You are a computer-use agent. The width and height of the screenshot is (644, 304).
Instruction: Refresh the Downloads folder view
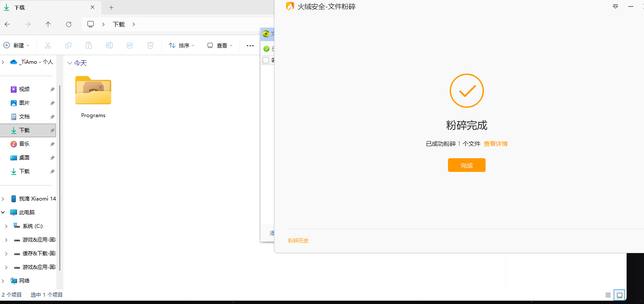tap(69, 24)
